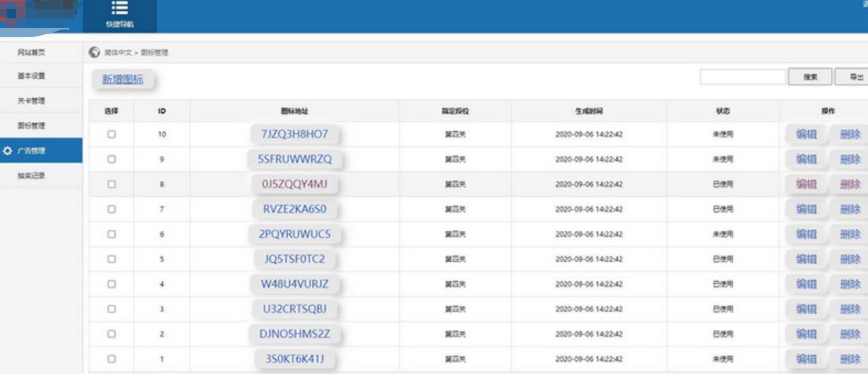Click the 新增图标 button
868x374 pixels.
pyautogui.click(x=123, y=79)
